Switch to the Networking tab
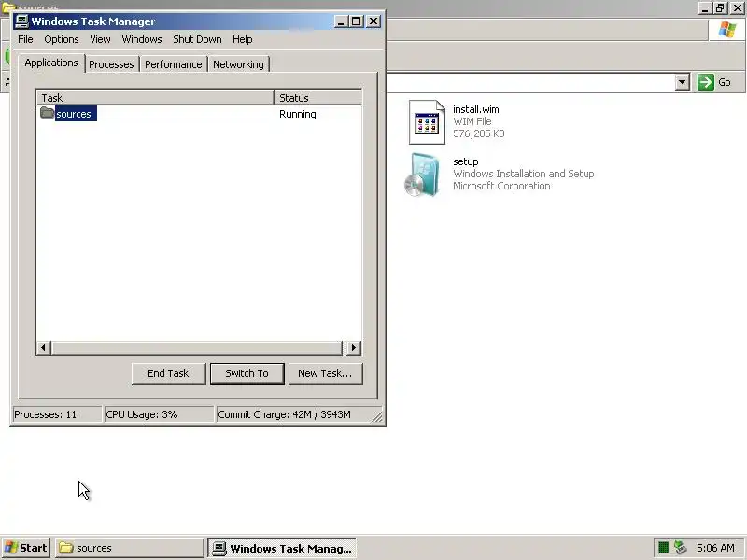The height and width of the screenshot is (560, 747). 238,64
